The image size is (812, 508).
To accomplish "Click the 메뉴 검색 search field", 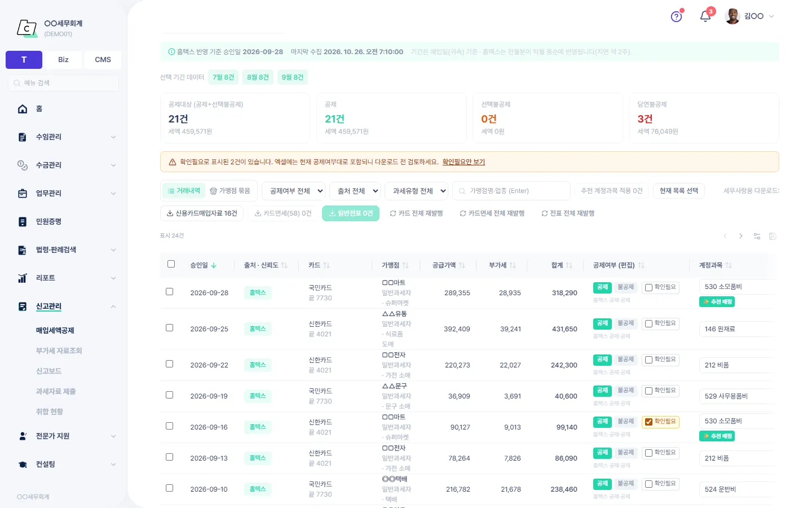I will pos(63,83).
